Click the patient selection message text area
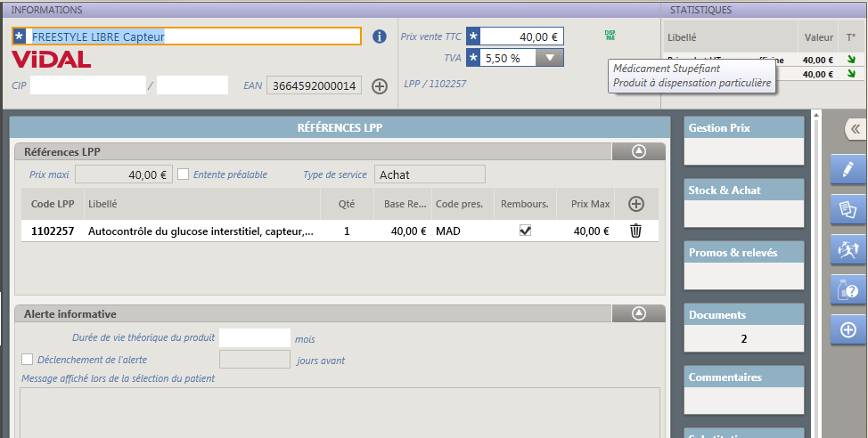The image size is (868, 438). point(340,412)
